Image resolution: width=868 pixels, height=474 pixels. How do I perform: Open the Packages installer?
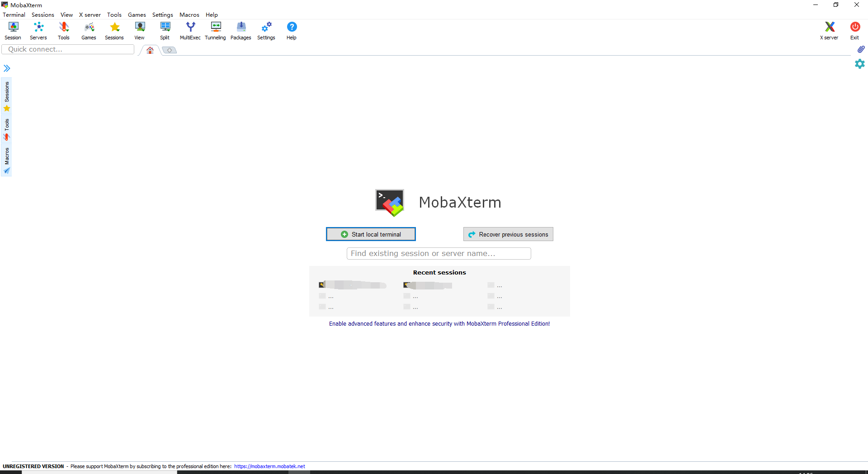[x=241, y=30]
